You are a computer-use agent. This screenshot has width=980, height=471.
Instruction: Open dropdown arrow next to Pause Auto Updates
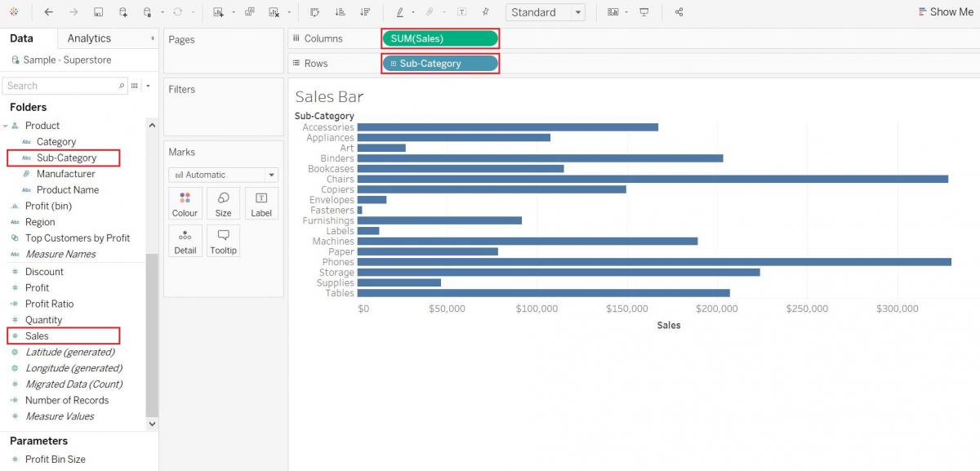click(163, 12)
